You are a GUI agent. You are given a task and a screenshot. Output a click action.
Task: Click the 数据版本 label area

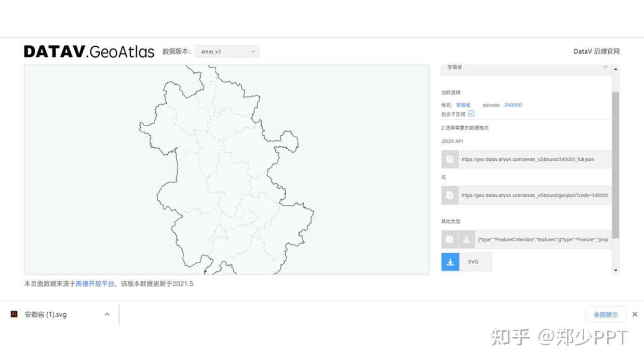tap(177, 51)
